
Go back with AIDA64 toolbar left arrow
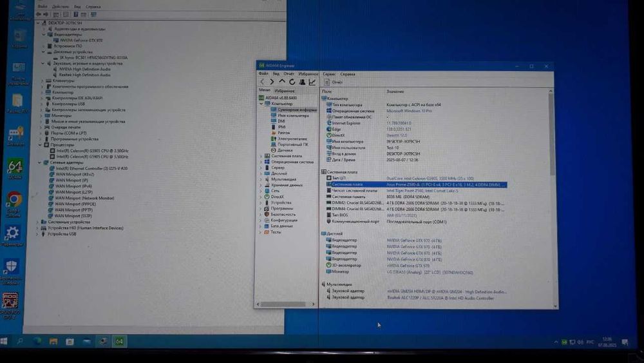(263, 82)
